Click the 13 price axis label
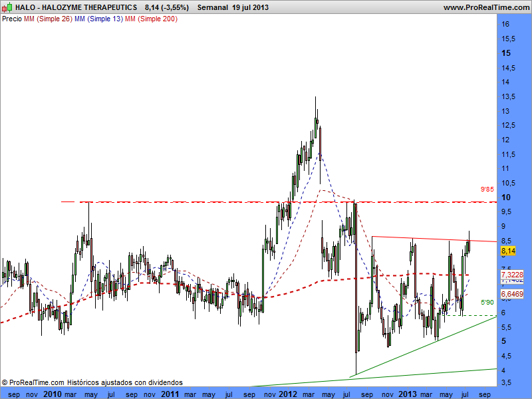Viewport: 532px width, 399px height. (505, 111)
